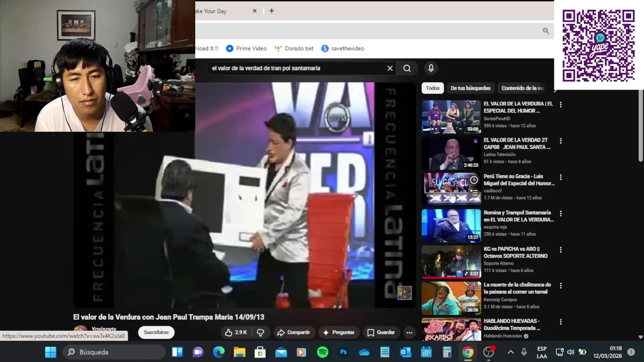Click the browser zoom magnifier in address bar
The height and width of the screenshot is (362, 644).
pyautogui.click(x=546, y=31)
